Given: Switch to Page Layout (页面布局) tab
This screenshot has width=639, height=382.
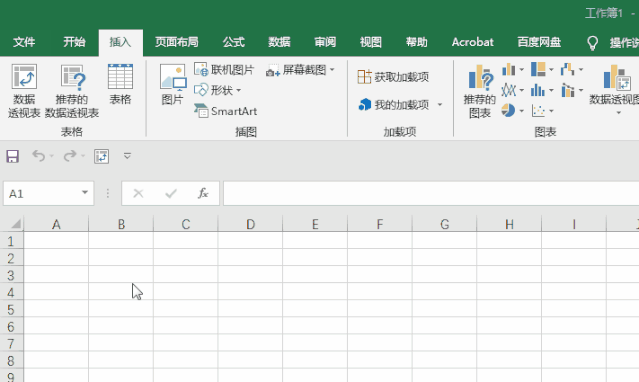Looking at the screenshot, I should tap(176, 42).
